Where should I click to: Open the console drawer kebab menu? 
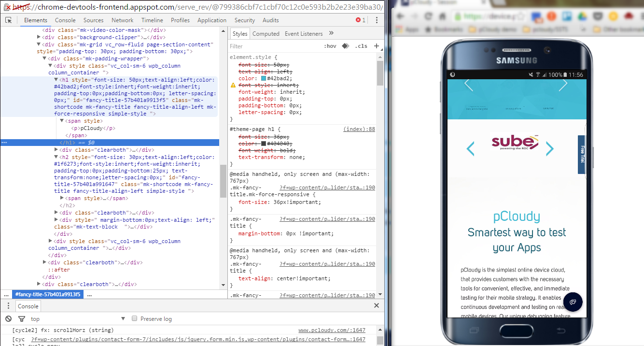tap(8, 306)
